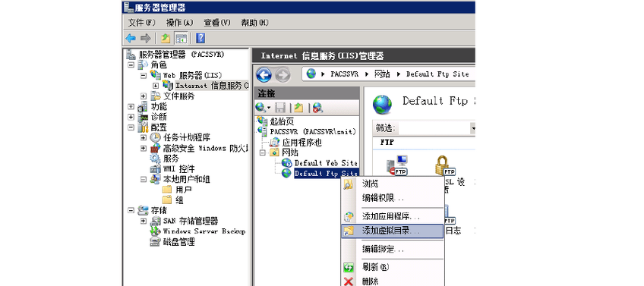This screenshot has height=286, width=644.
Task: Click the forward arrow in toolbar
Action: (x=145, y=39)
